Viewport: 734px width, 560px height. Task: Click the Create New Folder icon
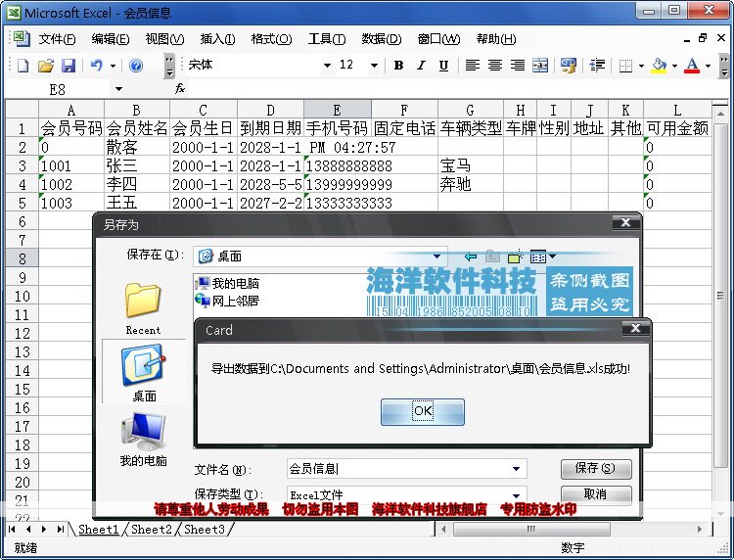click(516, 257)
